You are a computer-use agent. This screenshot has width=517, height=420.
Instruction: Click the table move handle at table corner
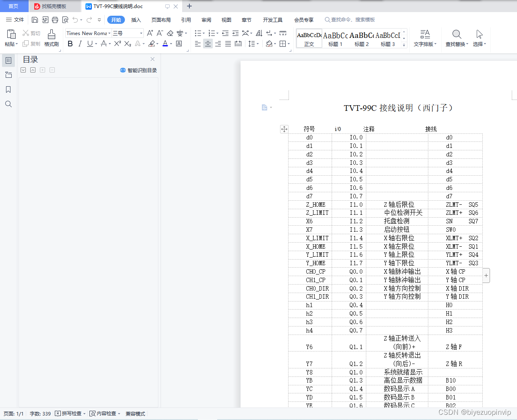click(284, 129)
